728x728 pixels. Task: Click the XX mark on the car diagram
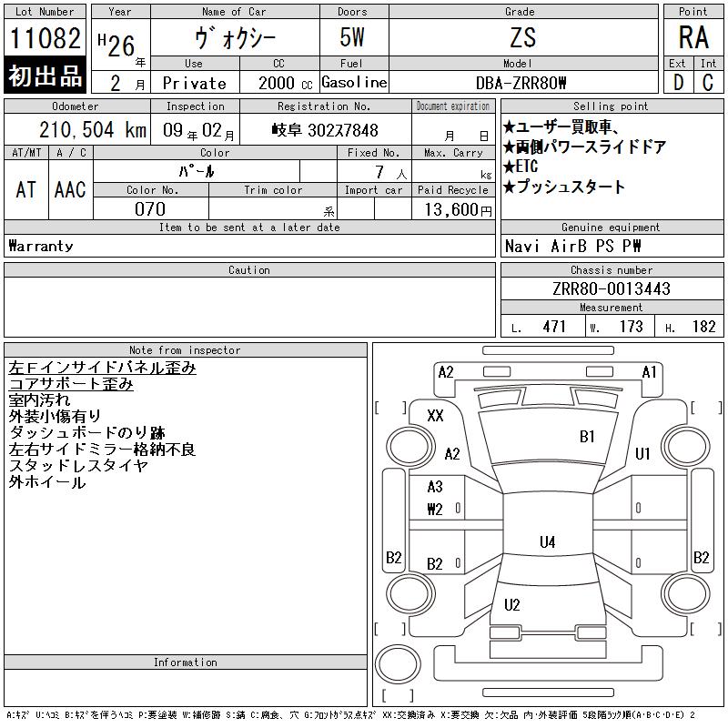[x=435, y=415]
